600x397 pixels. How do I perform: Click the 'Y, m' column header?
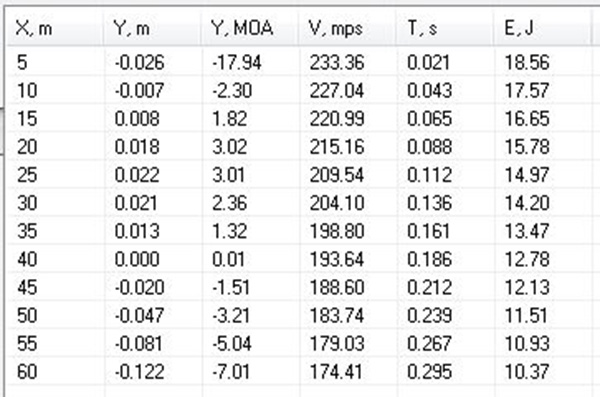pos(152,28)
